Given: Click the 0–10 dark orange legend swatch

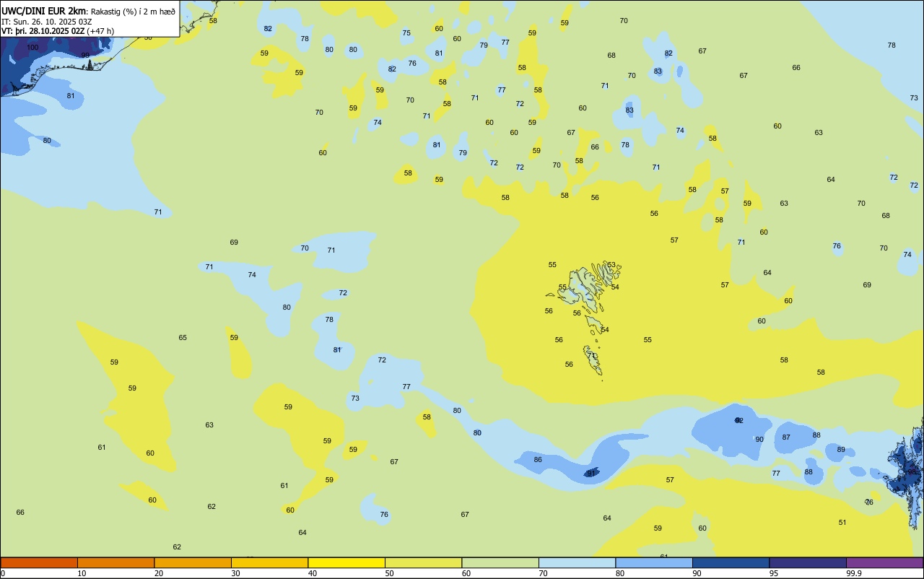Looking at the screenshot, I should pyautogui.click(x=39, y=562).
